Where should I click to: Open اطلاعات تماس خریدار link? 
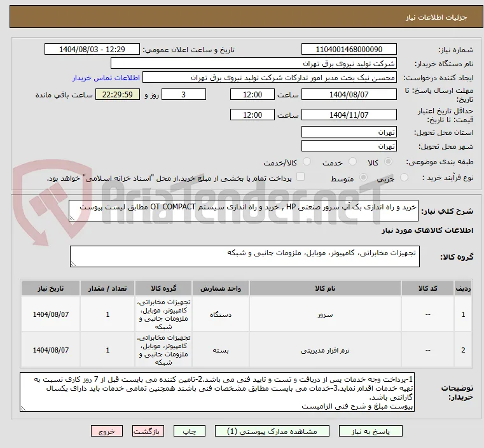click(106, 78)
